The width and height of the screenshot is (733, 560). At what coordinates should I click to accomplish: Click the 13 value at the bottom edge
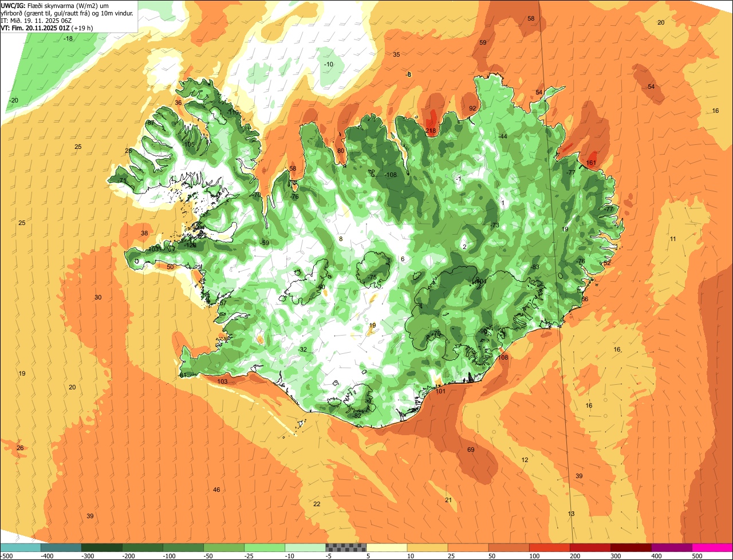pos(571,514)
